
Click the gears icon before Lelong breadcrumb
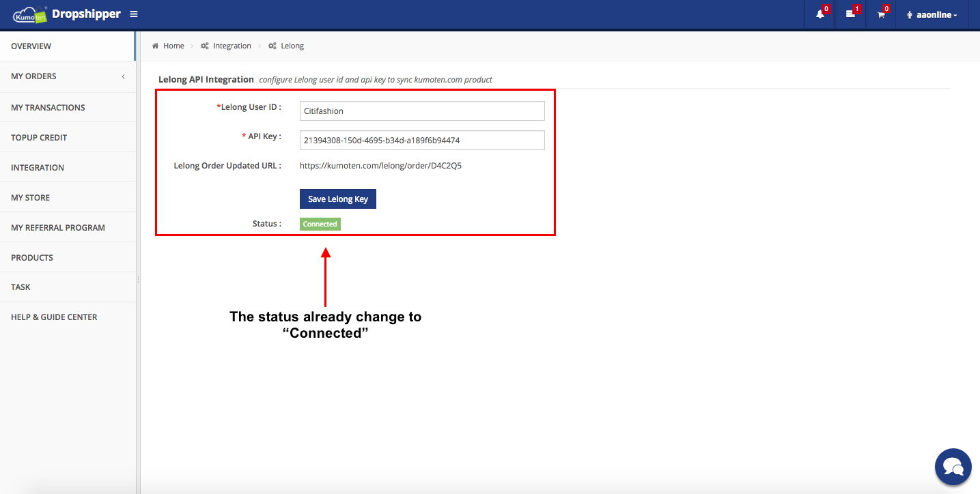pos(272,46)
